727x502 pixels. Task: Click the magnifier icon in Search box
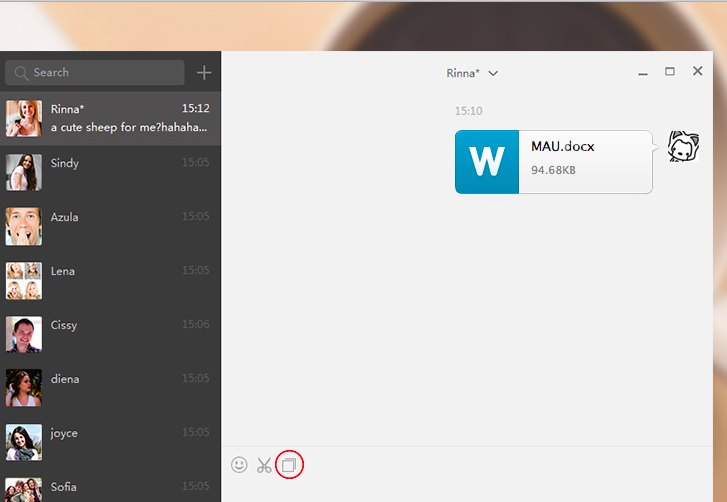tap(21, 73)
